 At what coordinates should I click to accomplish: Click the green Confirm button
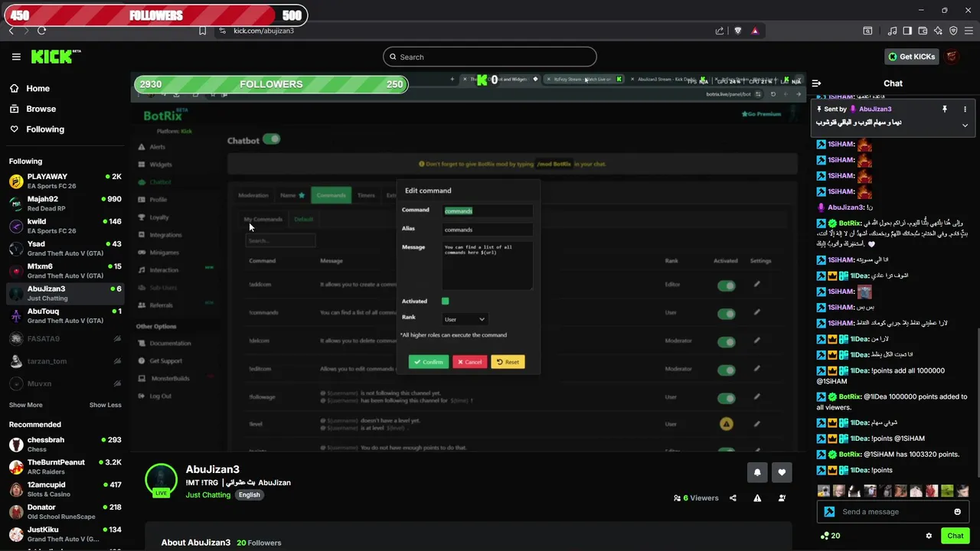coord(429,362)
